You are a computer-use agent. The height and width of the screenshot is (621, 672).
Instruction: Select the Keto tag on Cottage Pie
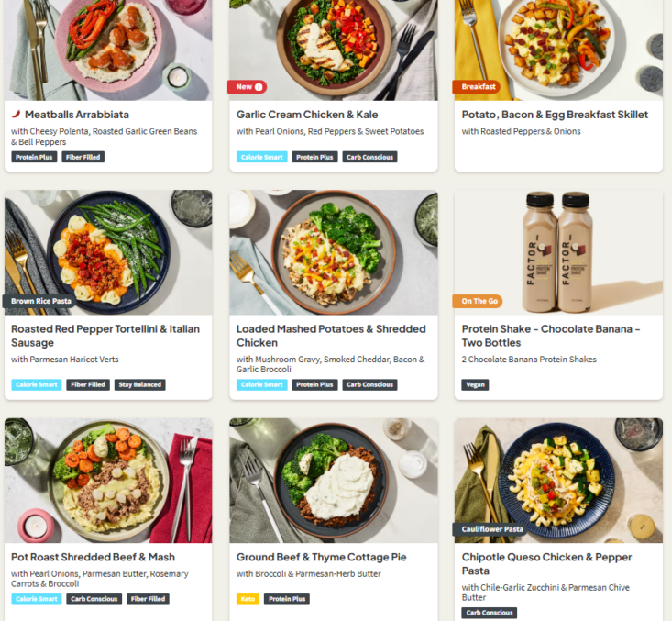[x=248, y=599]
